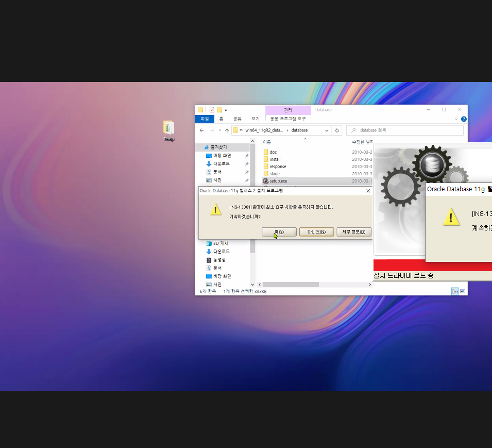This screenshot has width=492, height=448.
Task: Click the Properties checkmark icon in quick access toolbar
Action: point(212,110)
